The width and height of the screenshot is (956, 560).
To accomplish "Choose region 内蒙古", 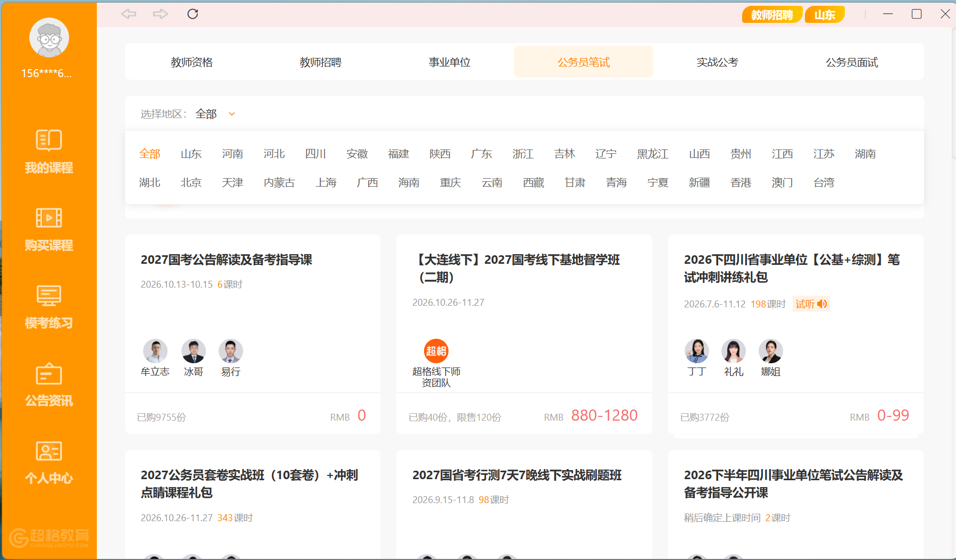I will (279, 182).
